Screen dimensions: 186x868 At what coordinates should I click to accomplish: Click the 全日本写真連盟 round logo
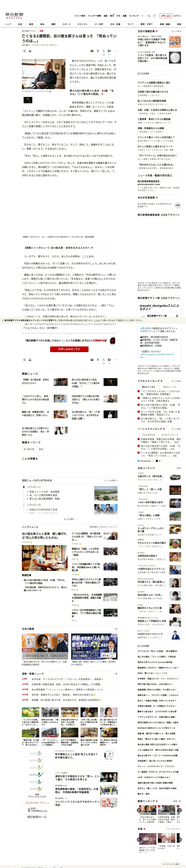pyautogui.click(x=178, y=205)
